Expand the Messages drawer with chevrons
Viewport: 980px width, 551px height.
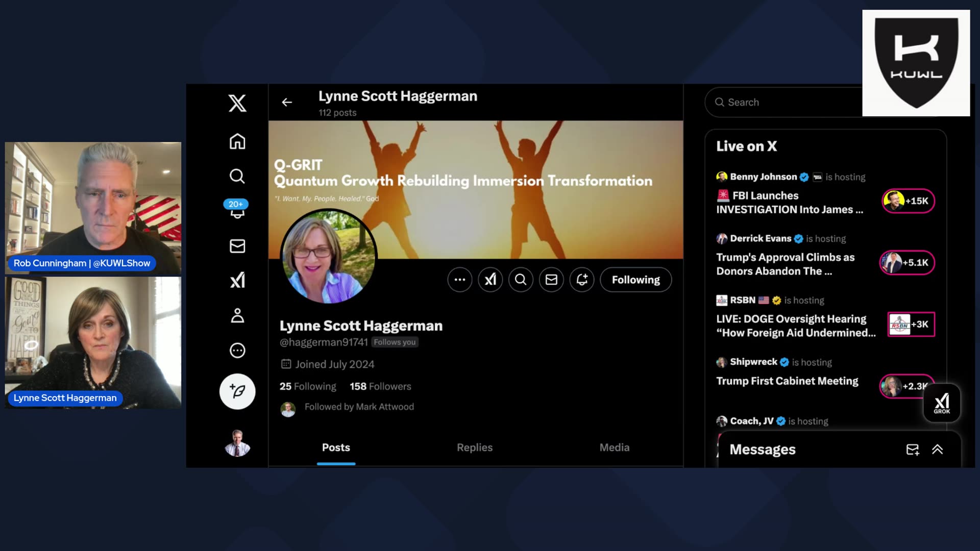(x=937, y=449)
